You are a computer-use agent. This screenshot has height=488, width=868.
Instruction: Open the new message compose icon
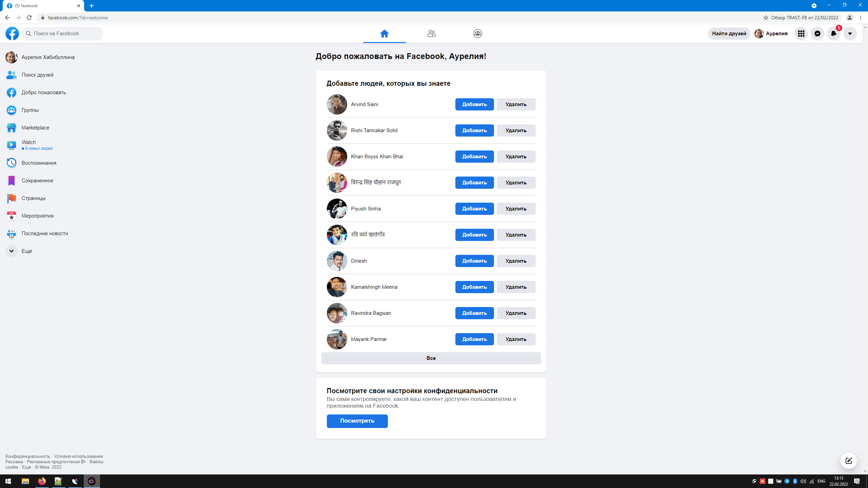click(x=849, y=461)
